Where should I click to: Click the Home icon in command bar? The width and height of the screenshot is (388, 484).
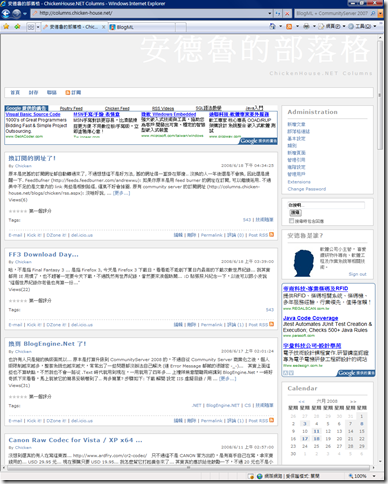coord(272,26)
